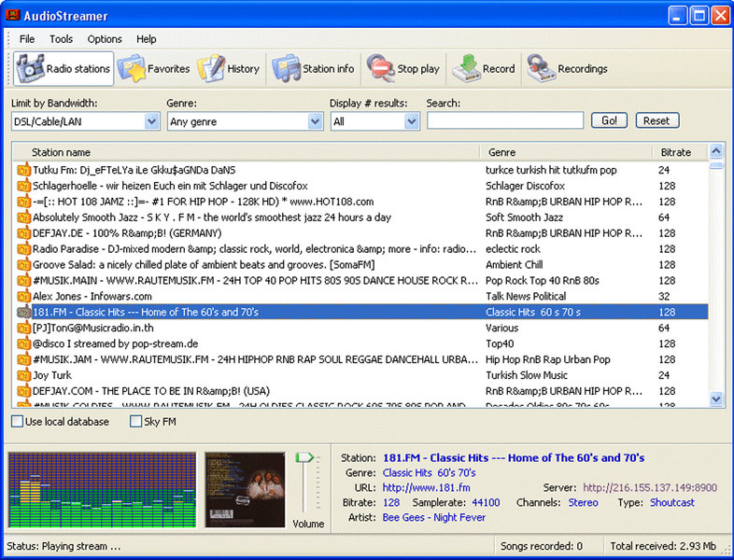Viewport: 734px width, 560px height.
Task: Click the playing icon beside 181.FM row
Action: 23,312
